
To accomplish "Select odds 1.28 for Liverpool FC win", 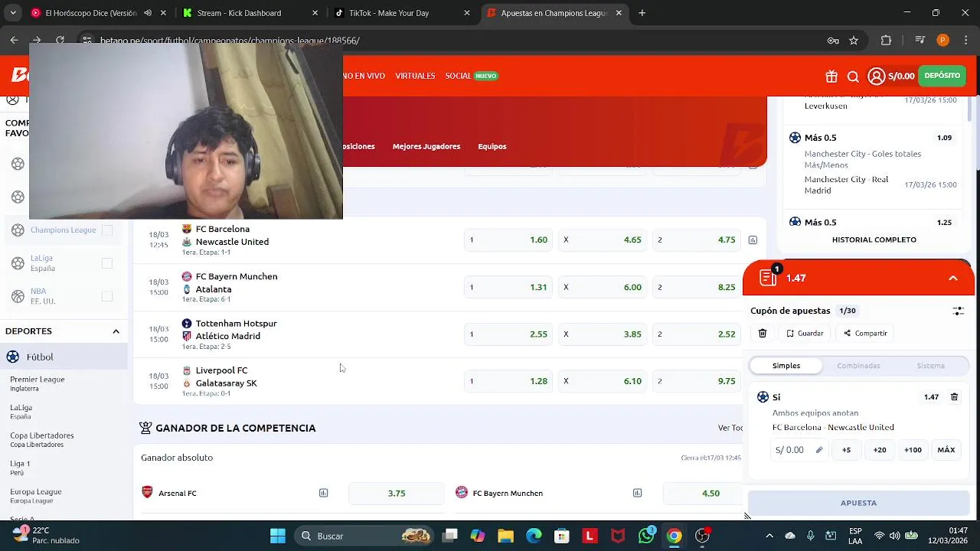I will 508,381.
